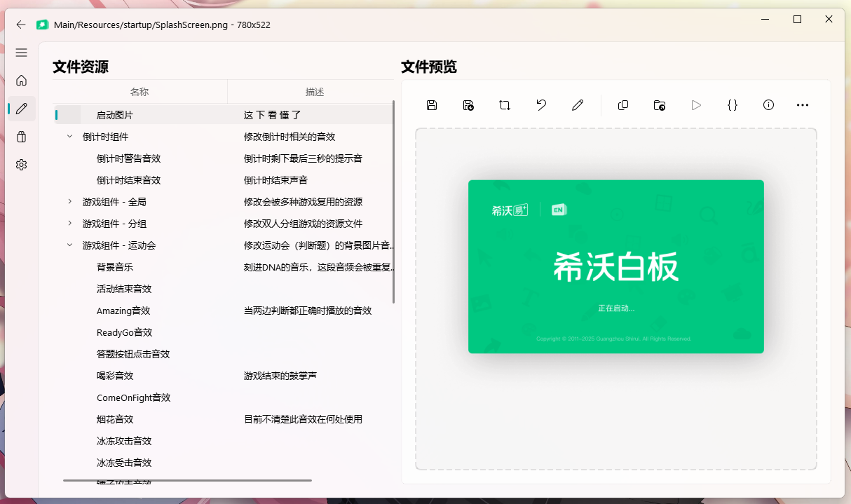Open the folder location icon in toolbar
Image resolution: width=851 pixels, height=504 pixels.
pos(660,105)
